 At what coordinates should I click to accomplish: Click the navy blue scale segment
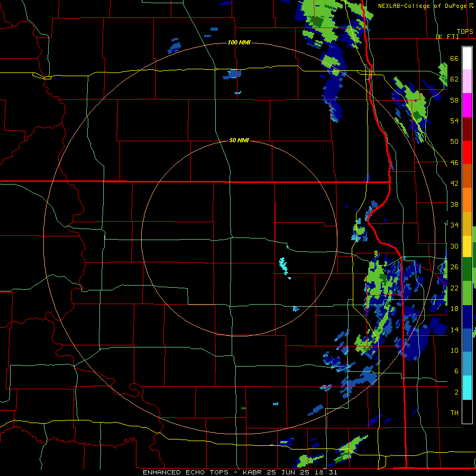pos(467,317)
